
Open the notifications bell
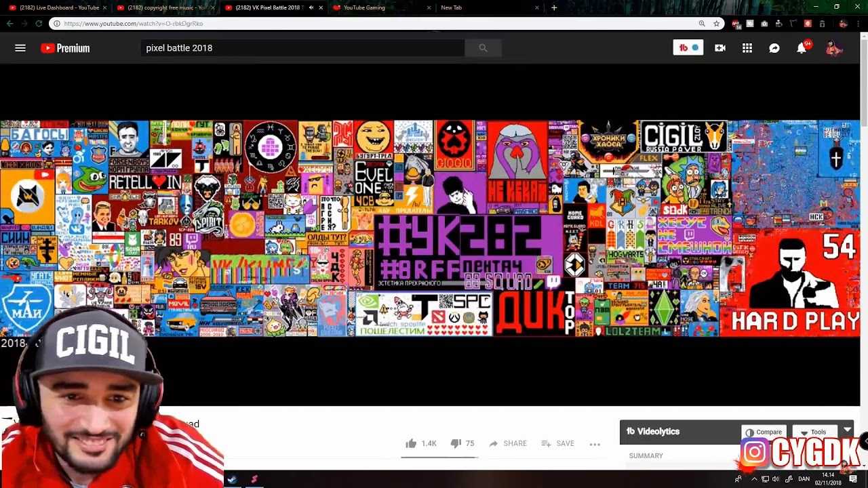tap(802, 48)
